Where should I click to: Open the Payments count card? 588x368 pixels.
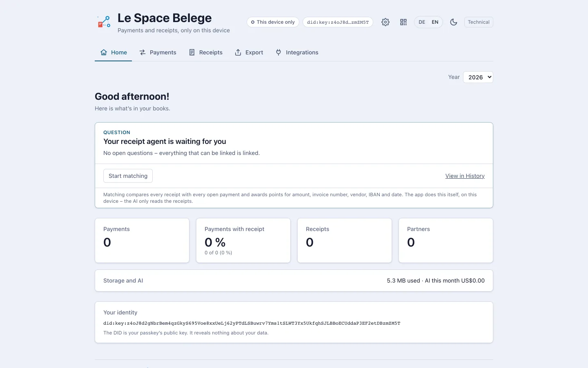pos(142,240)
